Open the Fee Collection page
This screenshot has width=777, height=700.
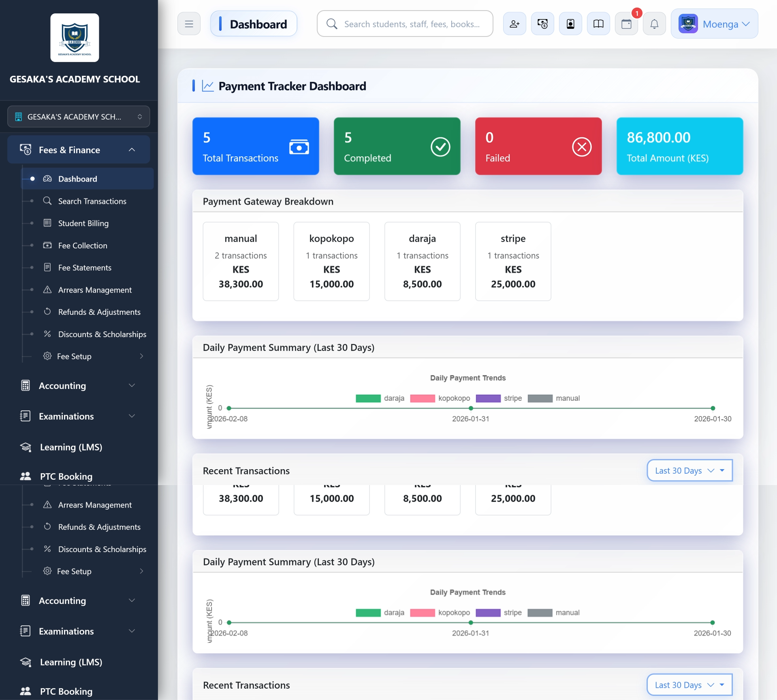click(83, 246)
